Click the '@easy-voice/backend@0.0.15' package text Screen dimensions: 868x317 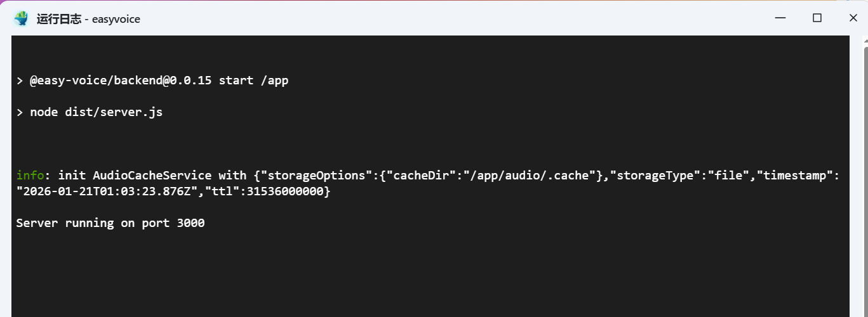click(121, 81)
